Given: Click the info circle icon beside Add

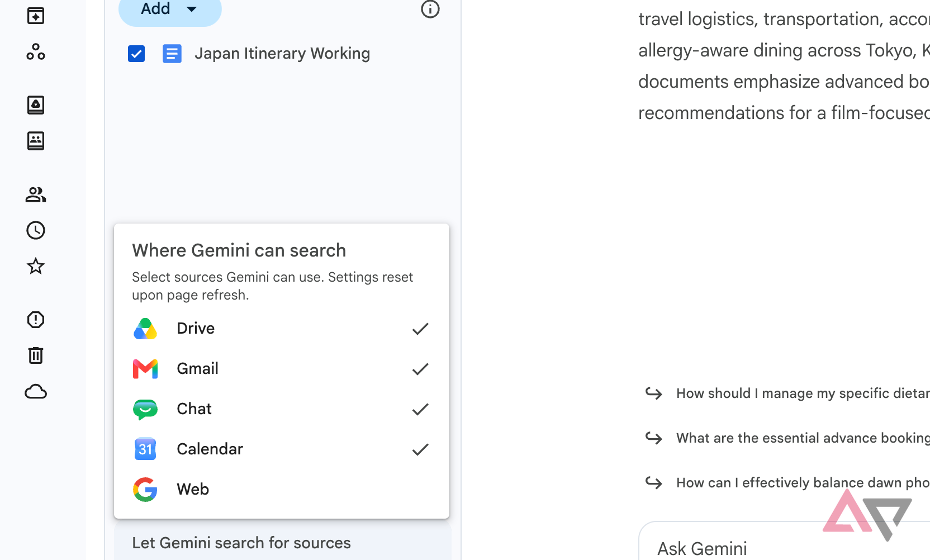Looking at the screenshot, I should (430, 9).
